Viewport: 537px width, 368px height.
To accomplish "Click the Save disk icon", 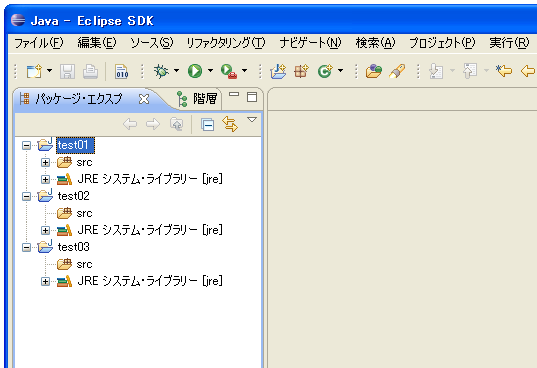I will [67, 72].
